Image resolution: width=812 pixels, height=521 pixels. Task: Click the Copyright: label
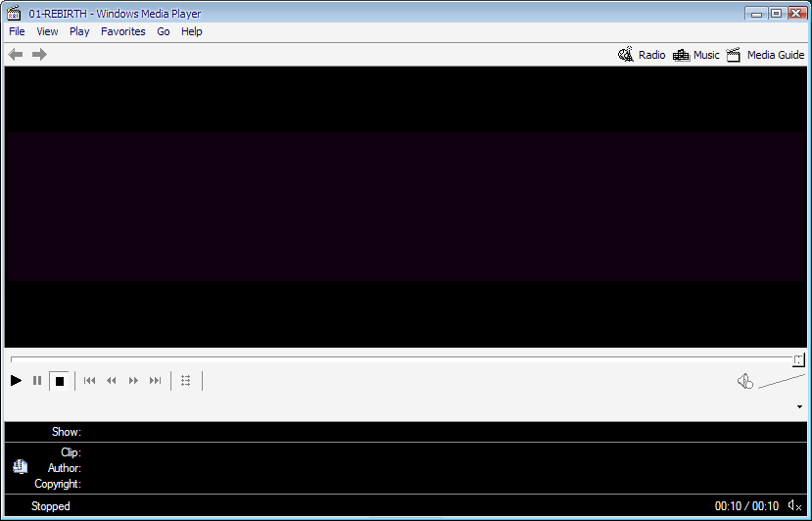(x=58, y=484)
